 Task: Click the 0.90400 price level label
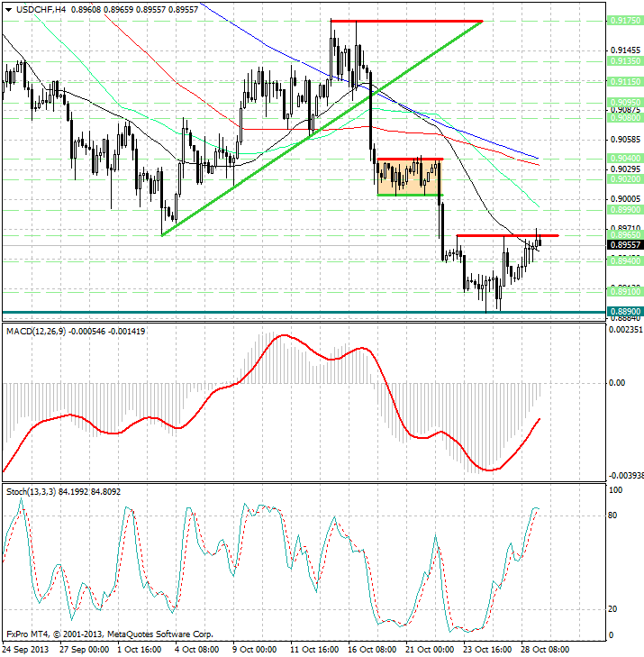(x=624, y=159)
